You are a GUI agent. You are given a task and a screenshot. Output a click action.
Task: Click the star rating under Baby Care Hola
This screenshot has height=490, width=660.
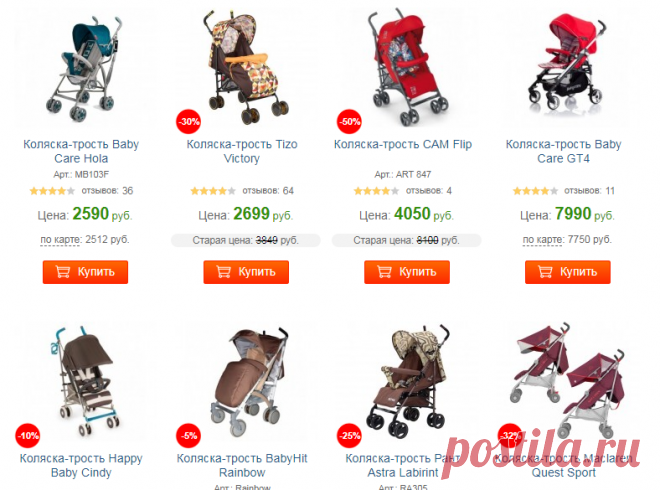point(52,191)
